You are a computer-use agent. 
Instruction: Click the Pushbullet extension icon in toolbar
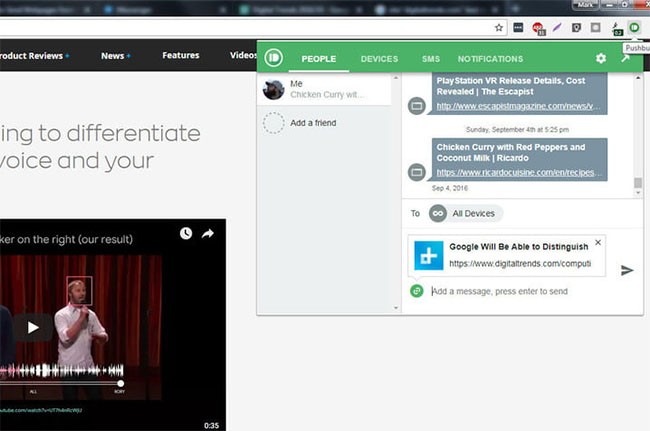634,27
